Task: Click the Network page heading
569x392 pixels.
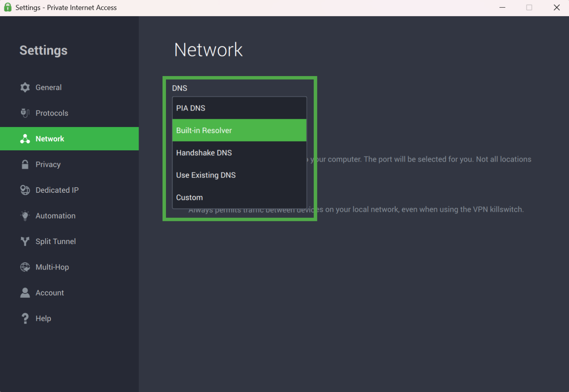Action: point(208,50)
